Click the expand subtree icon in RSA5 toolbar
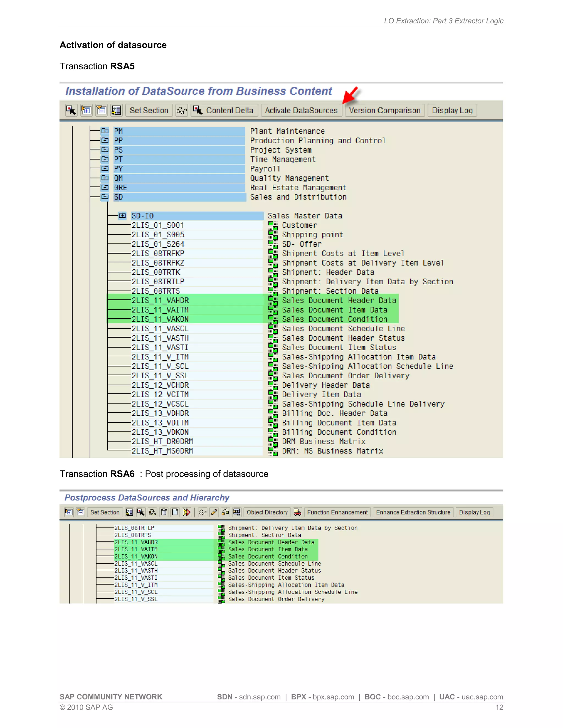Image resolution: width=563 pixels, height=728 pixels. [x=86, y=110]
